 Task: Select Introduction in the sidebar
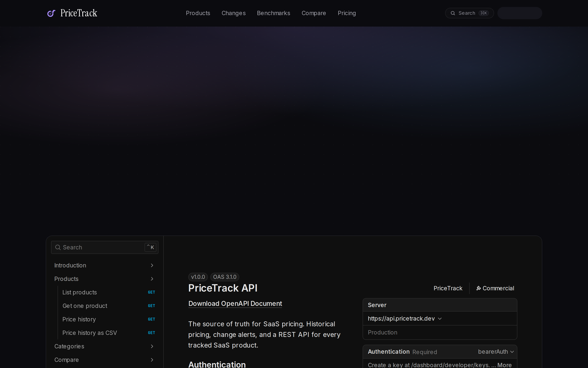70,265
